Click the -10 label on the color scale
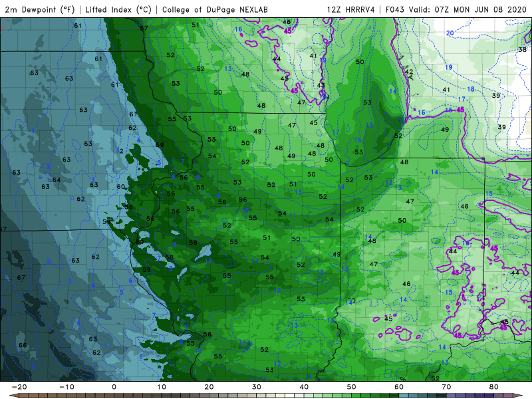532x399 pixels. [66, 387]
